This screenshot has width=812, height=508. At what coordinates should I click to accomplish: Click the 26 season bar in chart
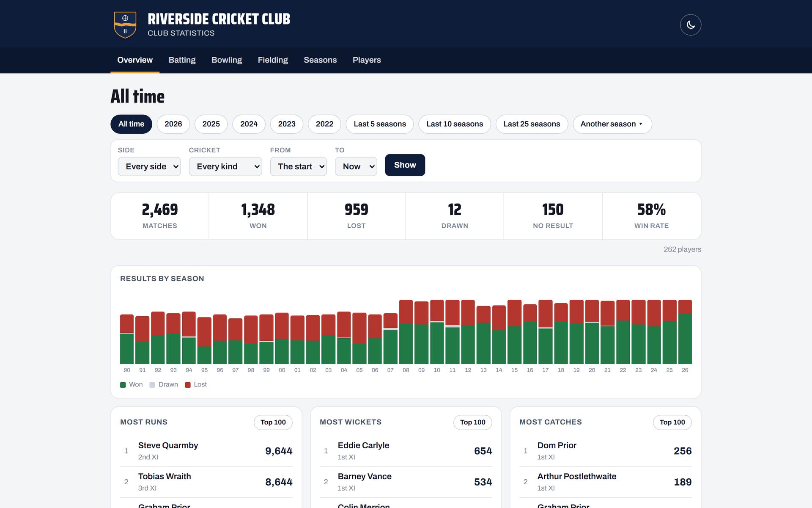(x=685, y=332)
